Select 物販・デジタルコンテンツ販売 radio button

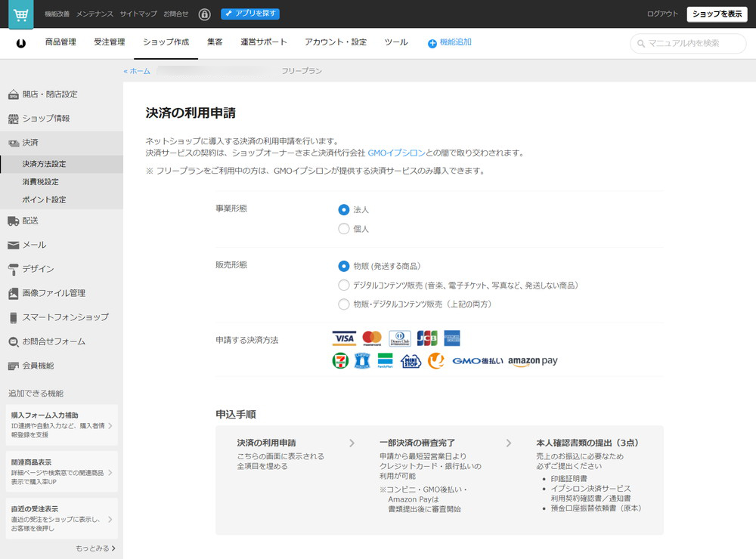344,304
